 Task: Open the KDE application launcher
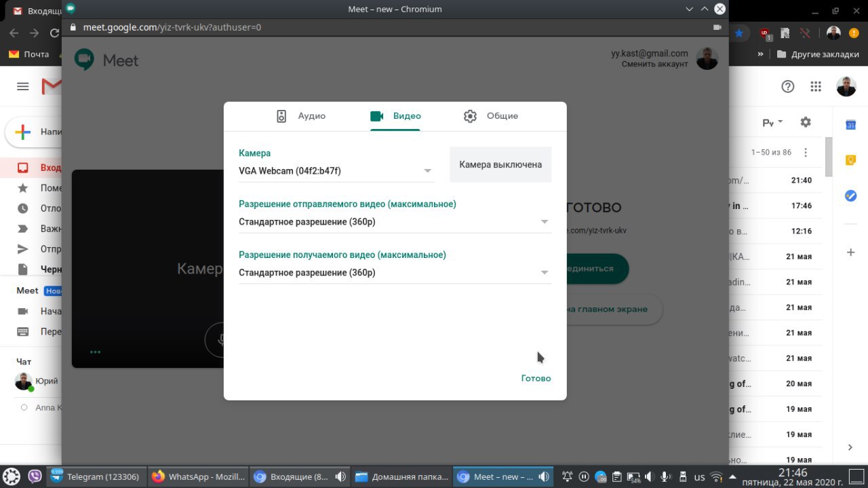[12, 476]
